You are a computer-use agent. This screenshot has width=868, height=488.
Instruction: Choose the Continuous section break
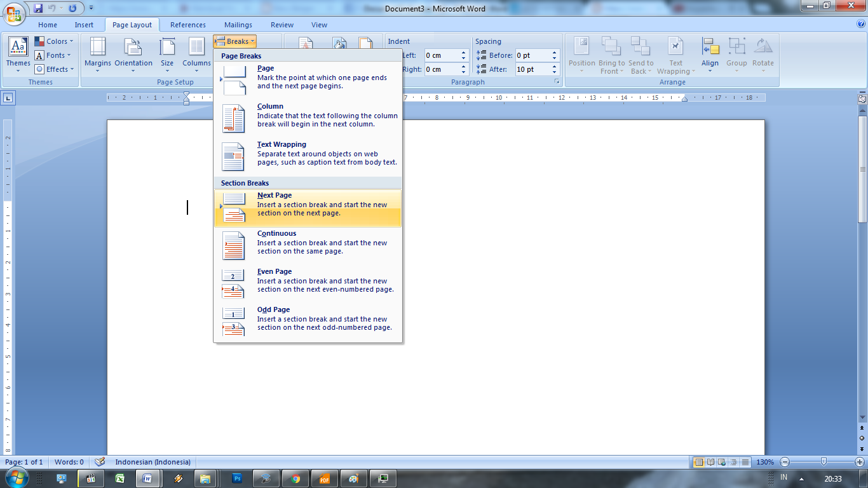coord(308,246)
